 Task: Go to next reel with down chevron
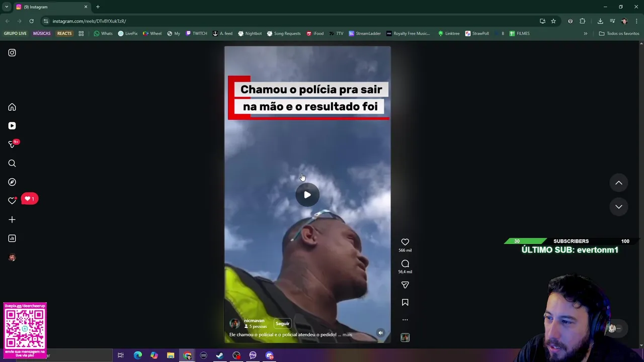pos(619,207)
